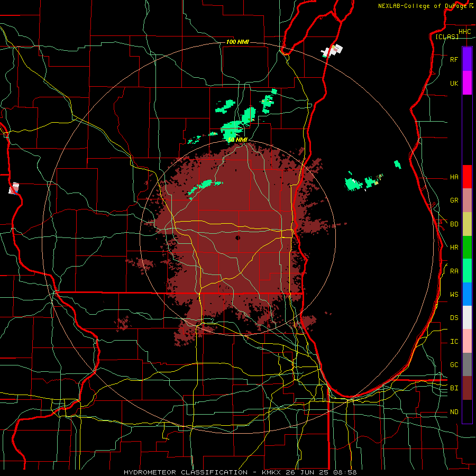476x476 pixels.
Task: Click the 'HYDROMETEOR CLASSIFICATION' title text
Action: (x=186, y=472)
